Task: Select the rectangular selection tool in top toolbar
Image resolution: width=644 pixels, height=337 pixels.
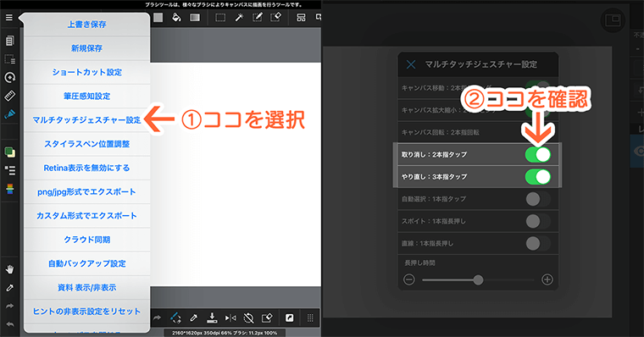Action: pyautogui.click(x=220, y=17)
